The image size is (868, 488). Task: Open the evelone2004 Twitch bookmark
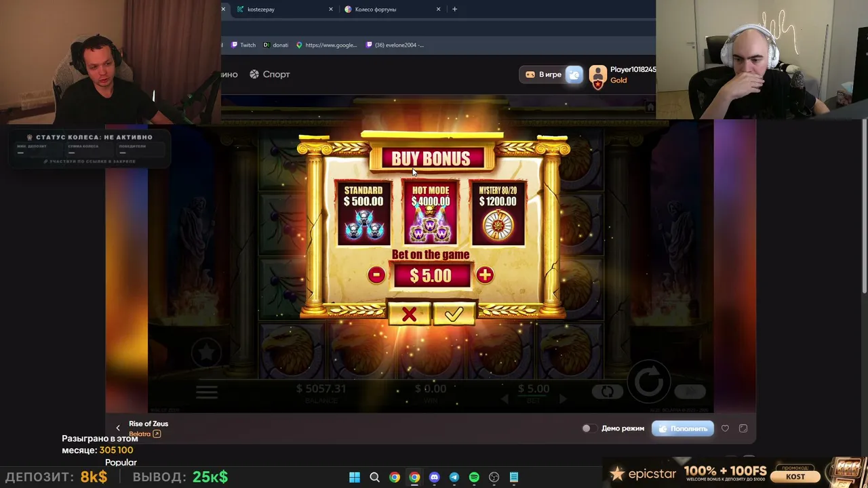coord(395,45)
